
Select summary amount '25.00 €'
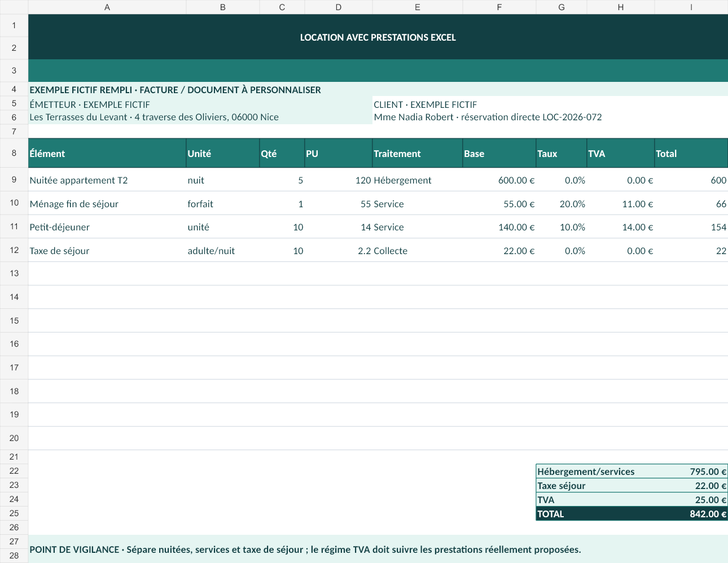click(691, 499)
